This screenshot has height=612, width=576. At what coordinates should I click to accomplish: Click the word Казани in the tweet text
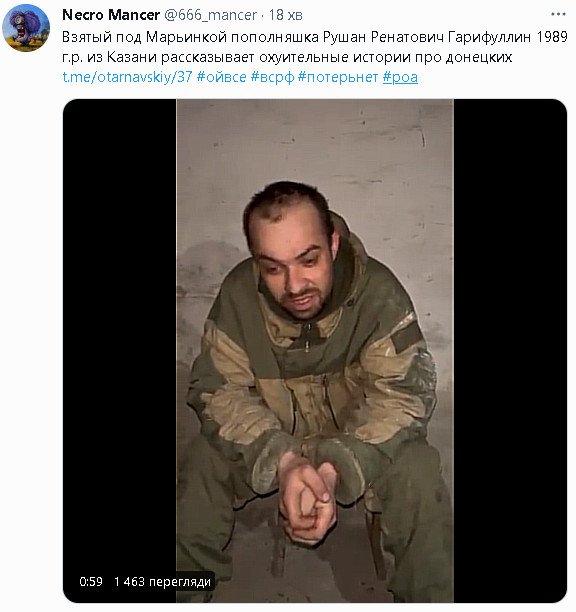[x=132, y=57]
